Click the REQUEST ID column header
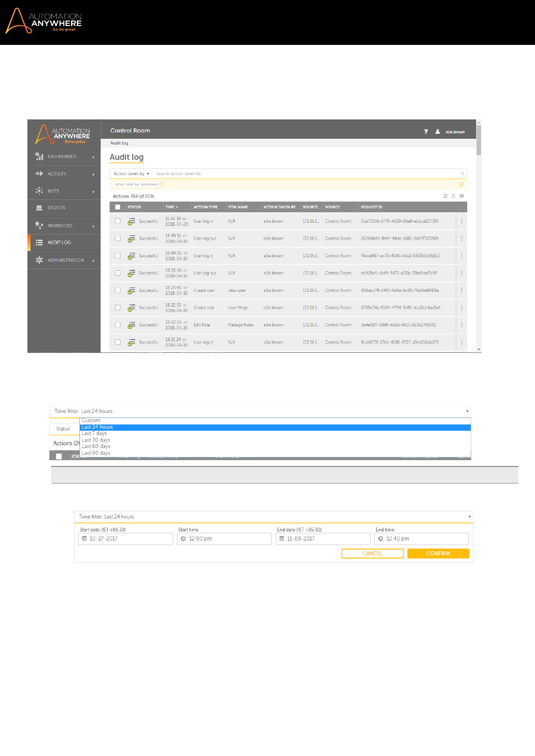Viewport: 535px width, 756px height. (x=371, y=207)
